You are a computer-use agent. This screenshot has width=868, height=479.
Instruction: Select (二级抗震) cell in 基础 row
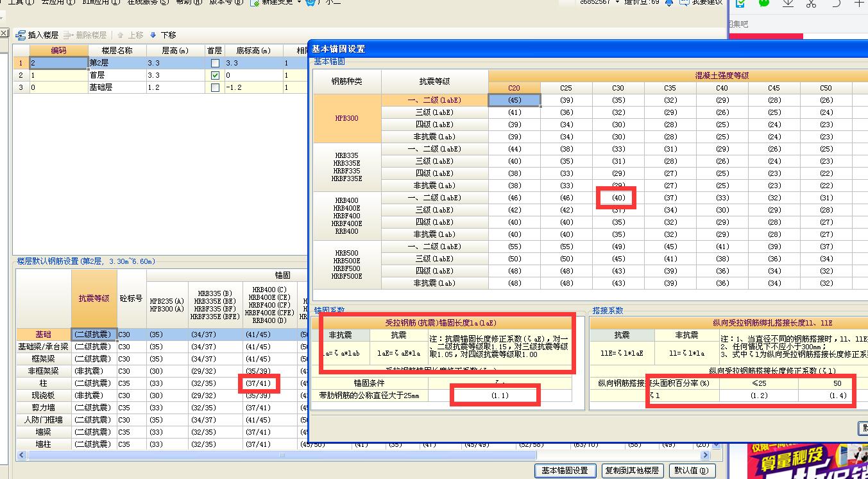tap(94, 335)
